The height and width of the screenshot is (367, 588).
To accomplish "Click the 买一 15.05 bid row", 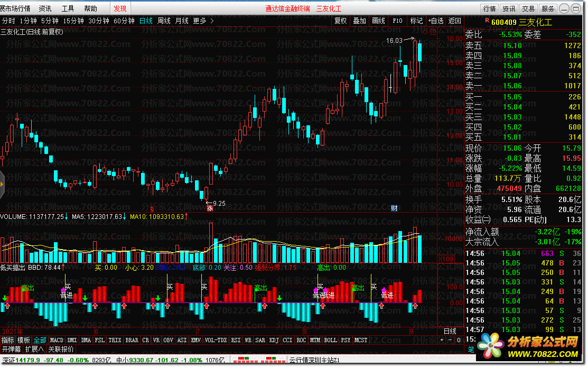I will click(x=523, y=97).
